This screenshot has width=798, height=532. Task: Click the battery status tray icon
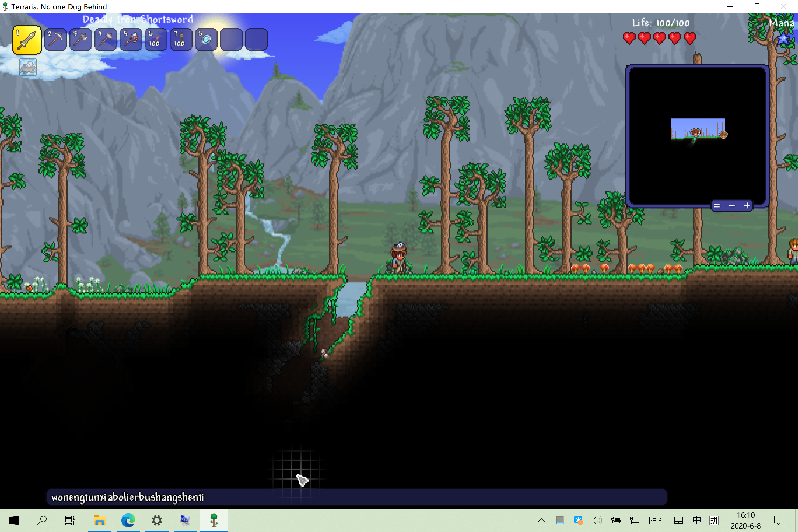point(615,520)
